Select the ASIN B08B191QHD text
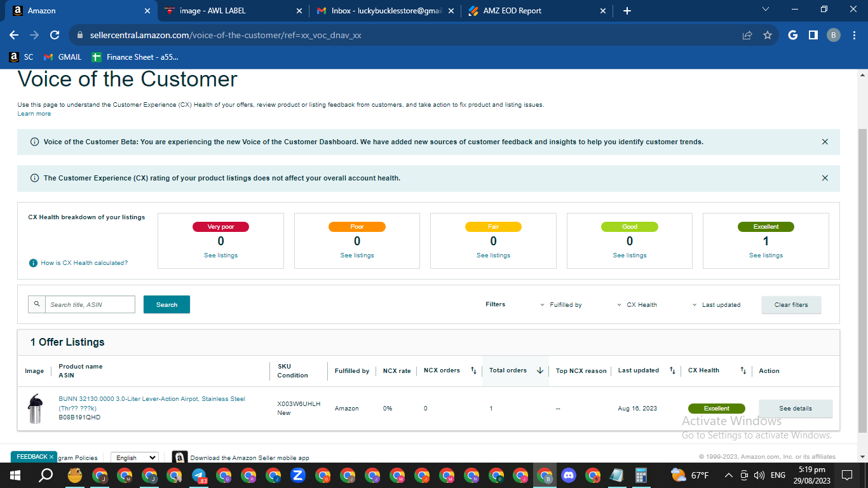The image size is (868, 488). [79, 417]
